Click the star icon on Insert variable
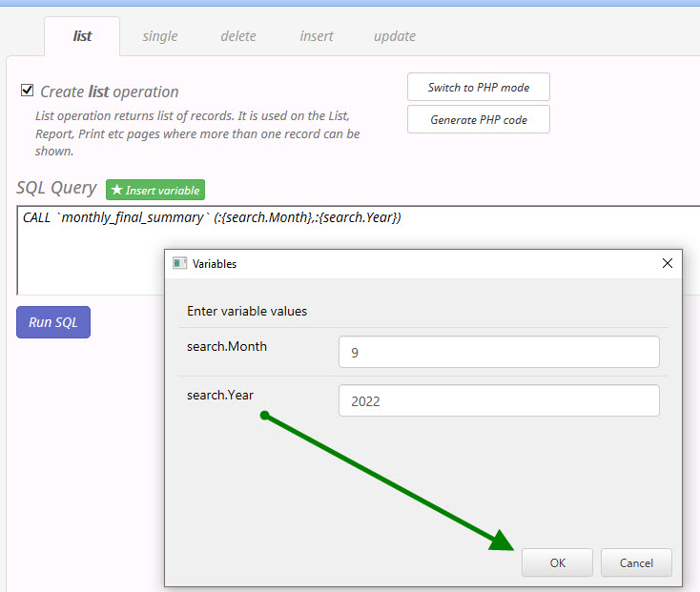Screen dimensions: 700x592 117,190
